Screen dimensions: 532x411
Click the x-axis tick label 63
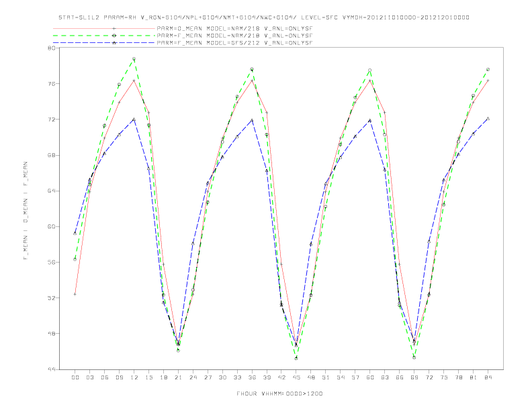pyautogui.click(x=385, y=377)
